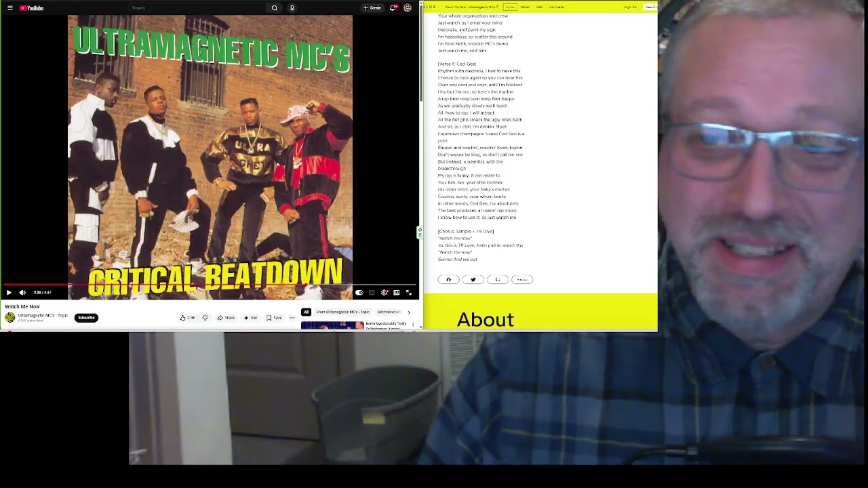Screen dimensions: 868x488
Task: Open the YouTube notifications bell
Action: (x=392, y=8)
